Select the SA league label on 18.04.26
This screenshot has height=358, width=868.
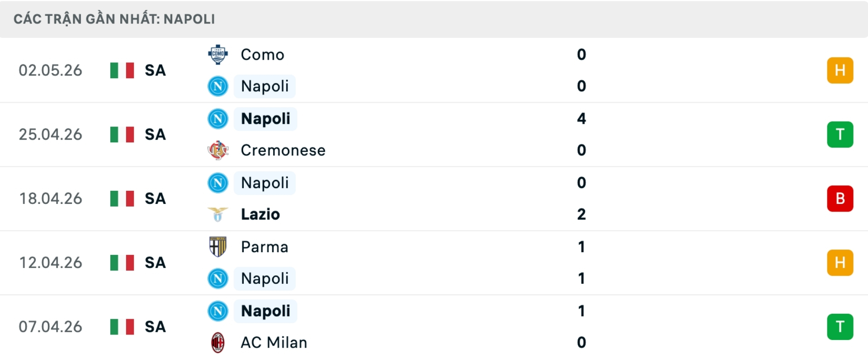(x=155, y=198)
